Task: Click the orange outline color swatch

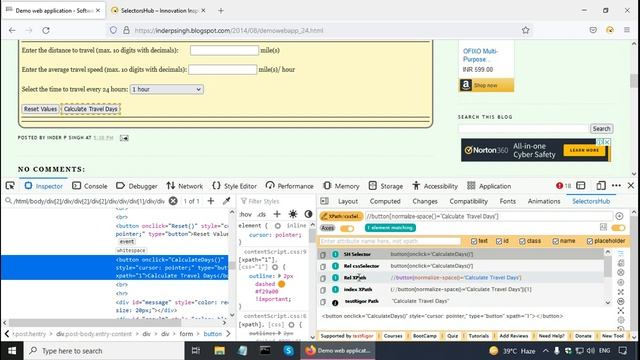Action: tap(282, 284)
